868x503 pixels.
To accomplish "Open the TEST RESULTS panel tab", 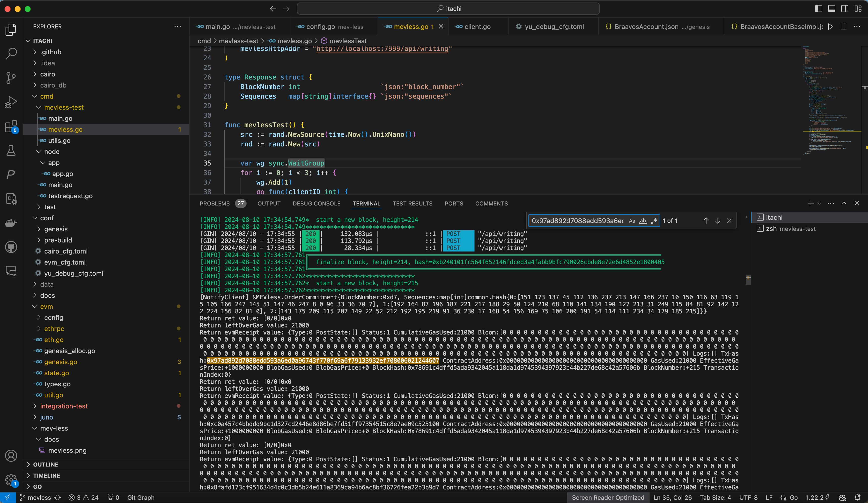I will pyautogui.click(x=412, y=203).
